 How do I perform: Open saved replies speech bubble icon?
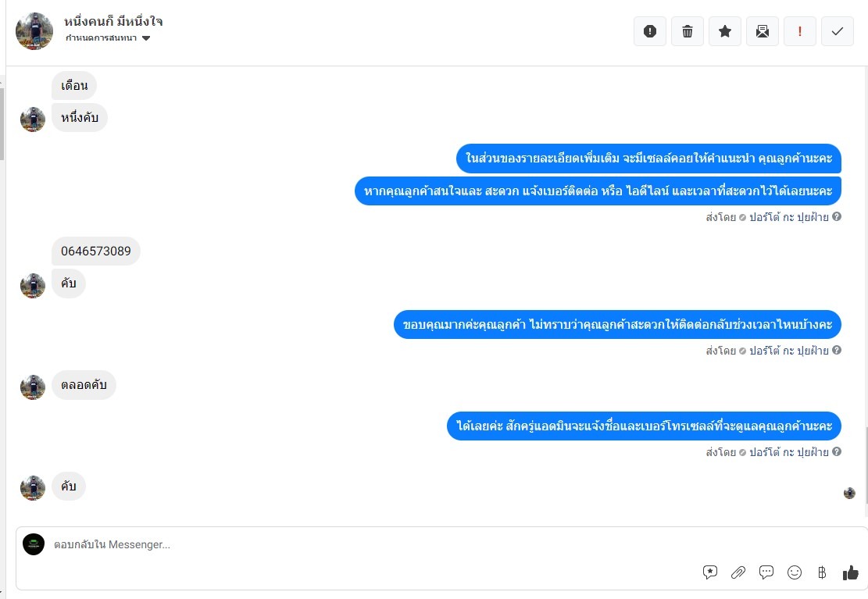[766, 572]
